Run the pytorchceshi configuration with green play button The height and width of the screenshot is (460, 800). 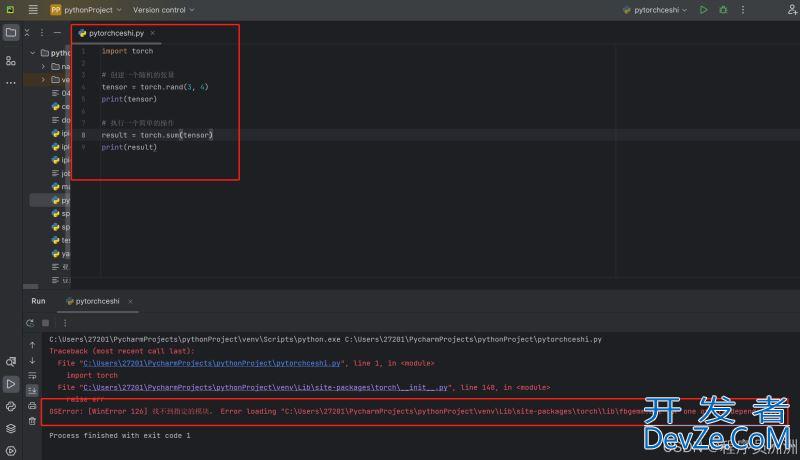pos(704,9)
